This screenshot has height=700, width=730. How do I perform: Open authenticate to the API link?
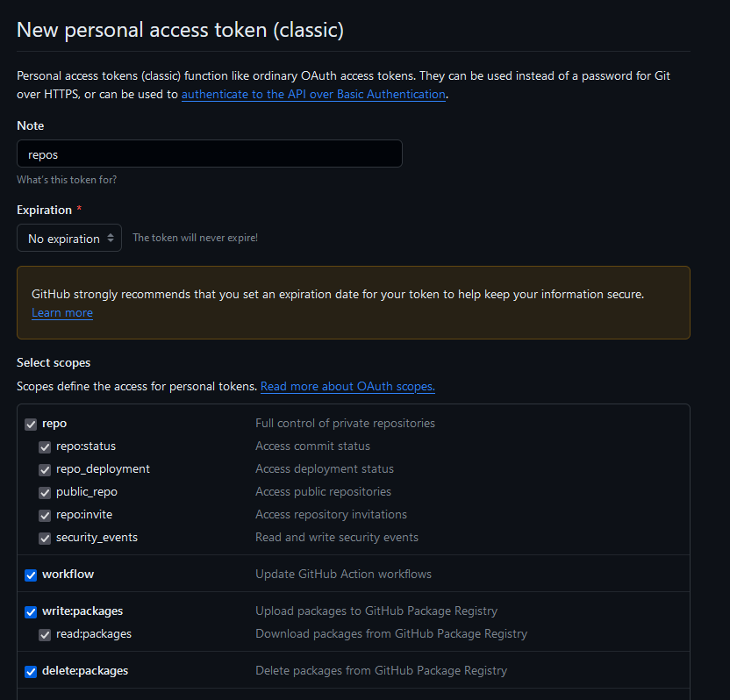313,94
